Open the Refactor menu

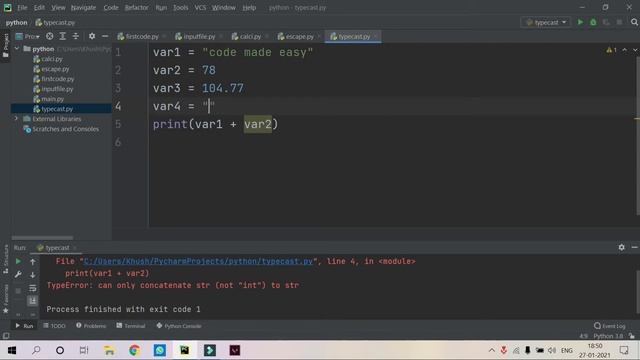(137, 7)
